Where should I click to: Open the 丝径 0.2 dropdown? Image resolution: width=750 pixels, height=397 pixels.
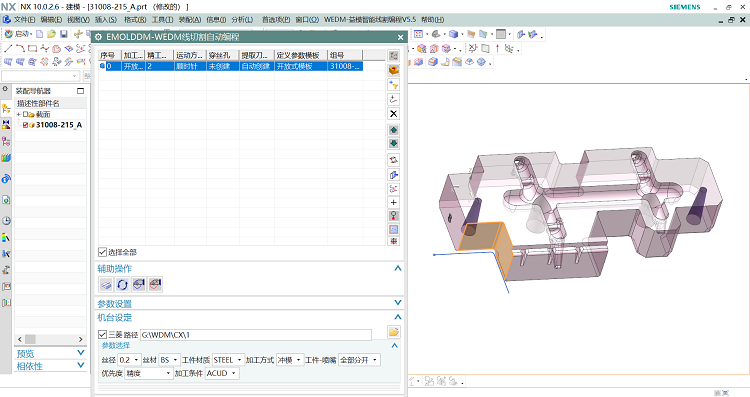click(x=129, y=360)
